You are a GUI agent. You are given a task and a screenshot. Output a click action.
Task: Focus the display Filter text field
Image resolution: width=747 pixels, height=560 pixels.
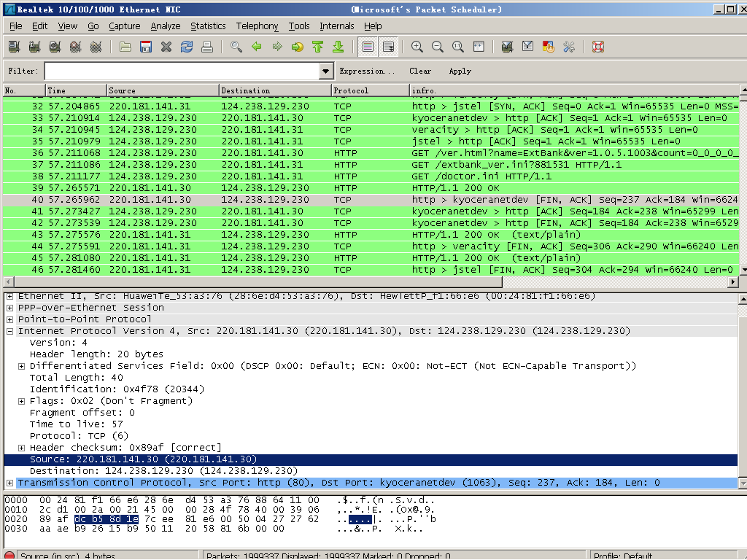[x=182, y=71]
